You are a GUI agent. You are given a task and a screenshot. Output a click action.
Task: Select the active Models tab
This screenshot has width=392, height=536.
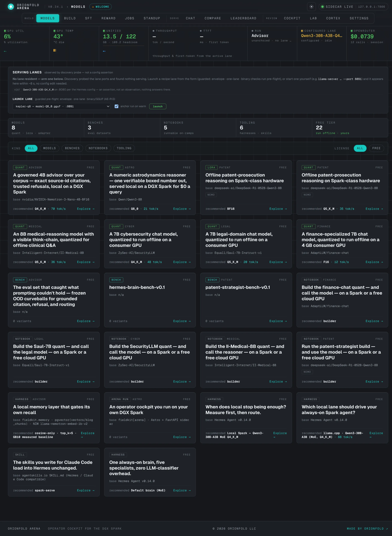[x=47, y=18]
